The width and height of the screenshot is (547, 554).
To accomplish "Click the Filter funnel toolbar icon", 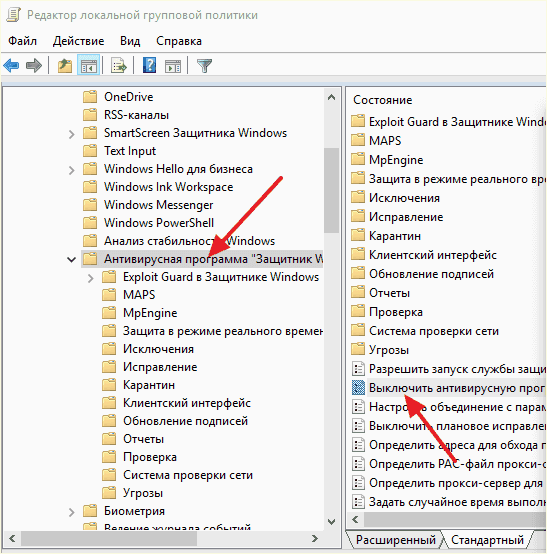I will click(x=204, y=66).
